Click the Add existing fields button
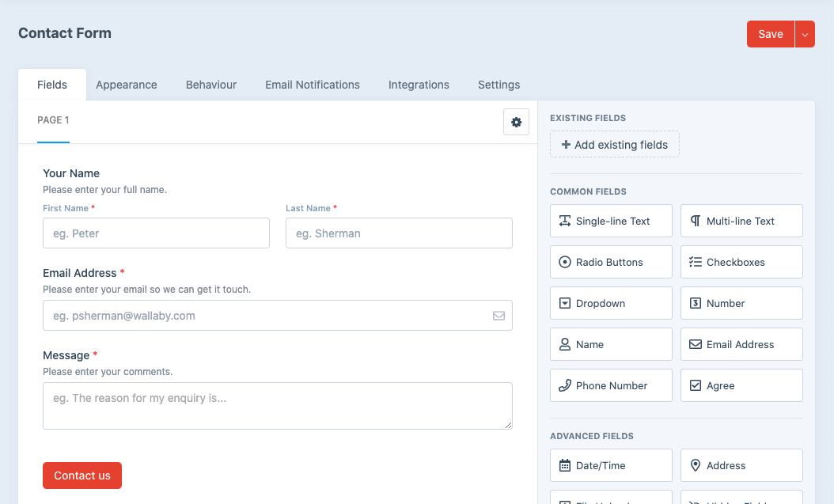Viewport: 834px width, 504px height. (615, 145)
